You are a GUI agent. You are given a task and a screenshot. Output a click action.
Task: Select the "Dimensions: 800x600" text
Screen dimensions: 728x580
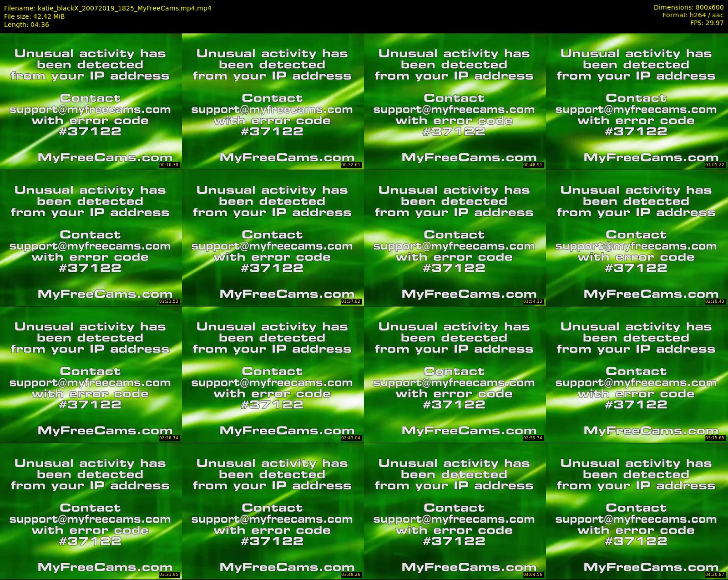[688, 7]
